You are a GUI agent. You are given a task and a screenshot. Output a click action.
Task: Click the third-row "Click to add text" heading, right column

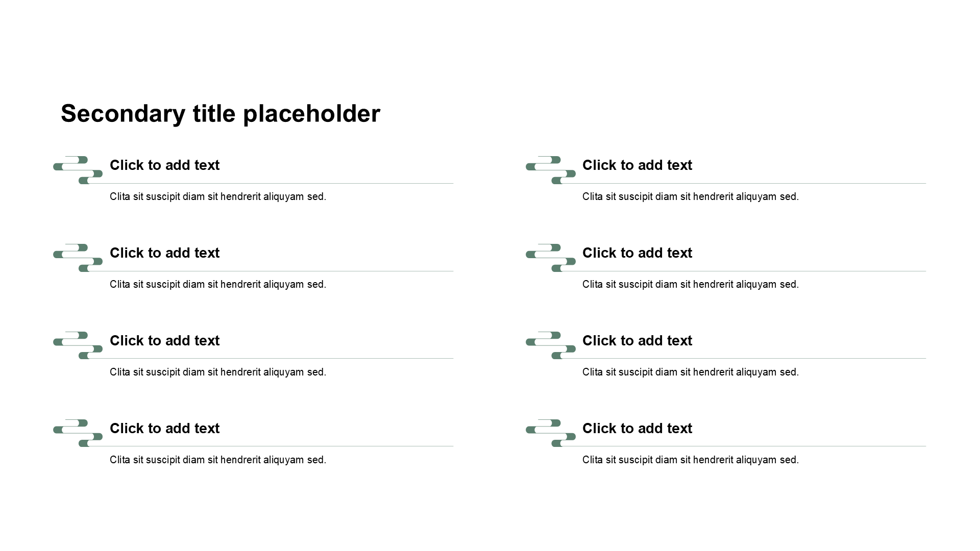[x=637, y=341]
